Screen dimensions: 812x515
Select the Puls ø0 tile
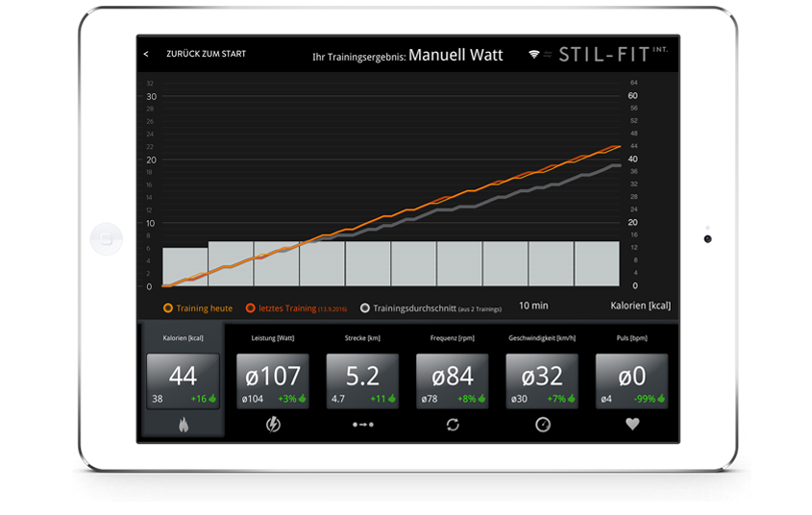tap(631, 380)
